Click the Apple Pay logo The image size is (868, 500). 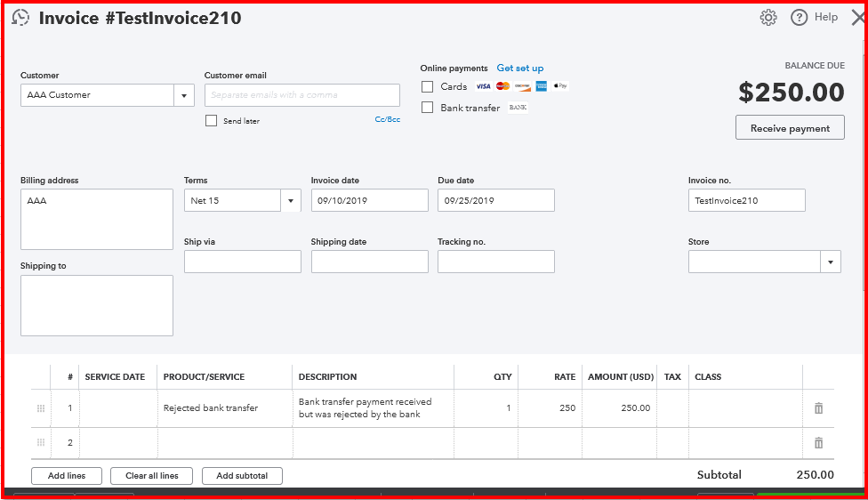(x=560, y=85)
